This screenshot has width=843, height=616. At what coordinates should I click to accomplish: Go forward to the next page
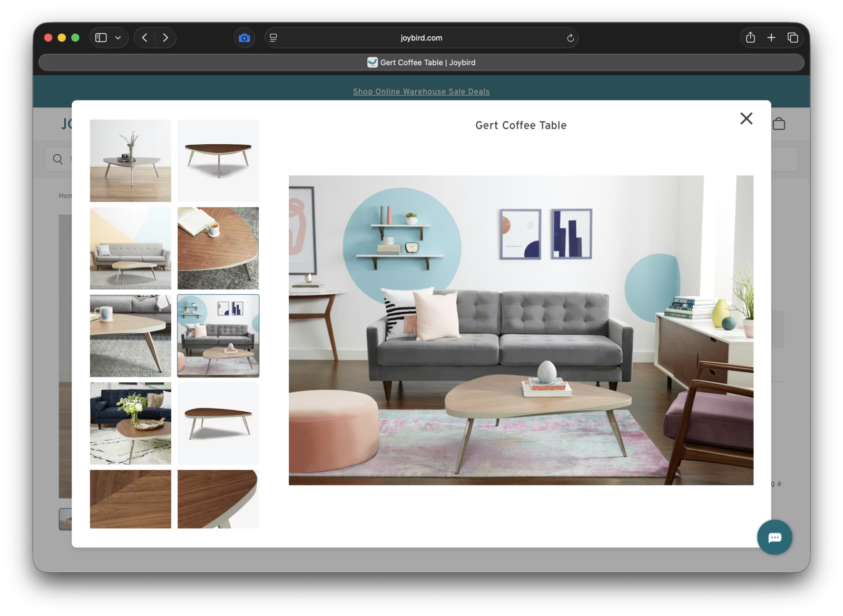165,38
